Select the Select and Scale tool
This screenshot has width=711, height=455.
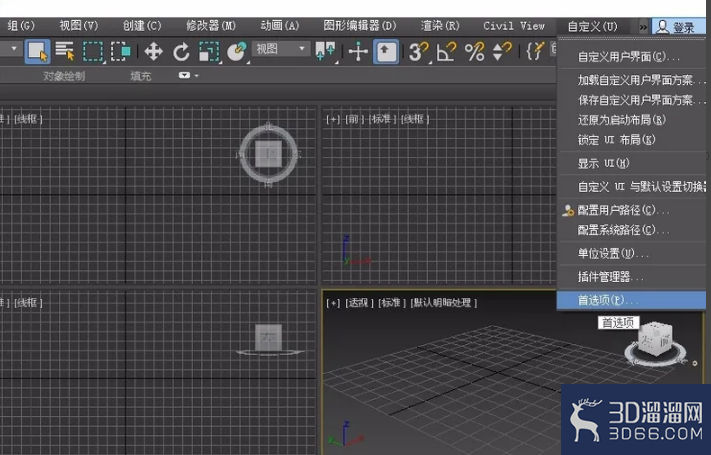point(209,51)
